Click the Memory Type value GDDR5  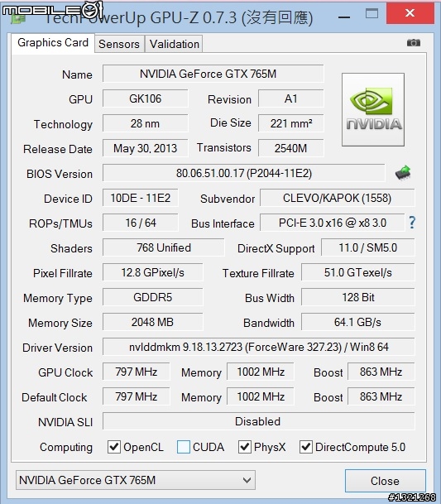[x=153, y=297]
